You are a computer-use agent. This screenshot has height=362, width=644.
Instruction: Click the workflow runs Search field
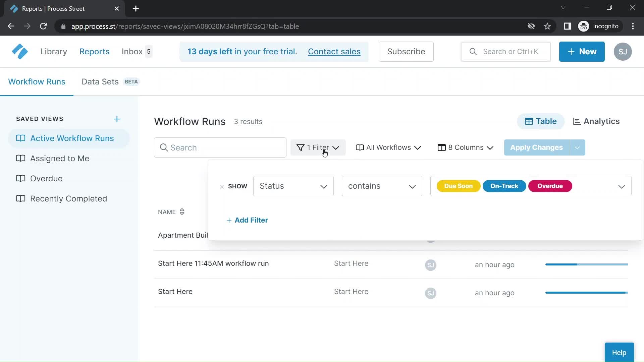(x=220, y=147)
